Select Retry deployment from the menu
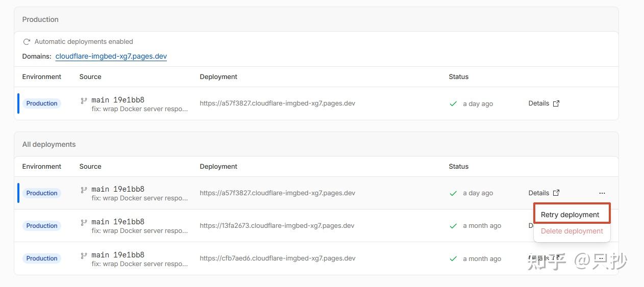Screen dimensions: 644x287 pyautogui.click(x=572, y=215)
